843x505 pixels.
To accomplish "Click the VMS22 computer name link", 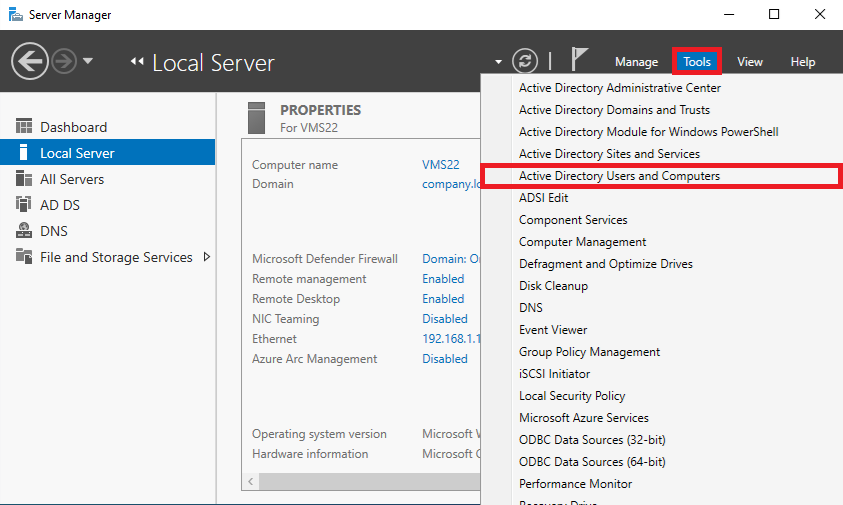I will pyautogui.click(x=440, y=165).
